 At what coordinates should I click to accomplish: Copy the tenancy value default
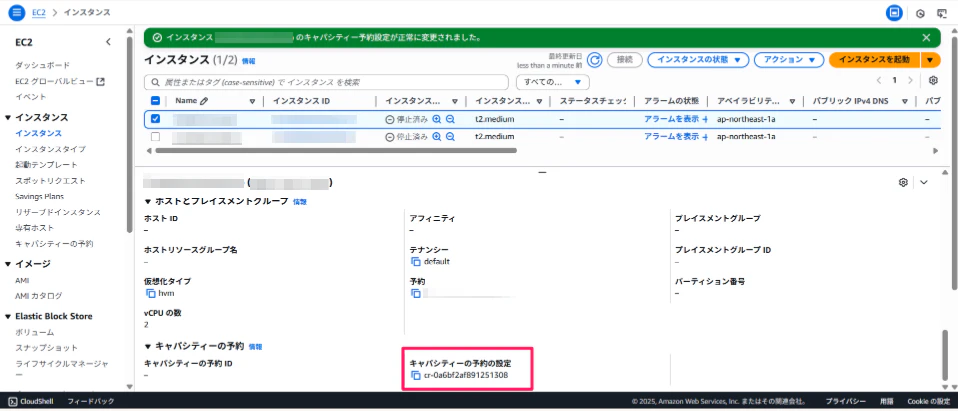click(x=416, y=262)
